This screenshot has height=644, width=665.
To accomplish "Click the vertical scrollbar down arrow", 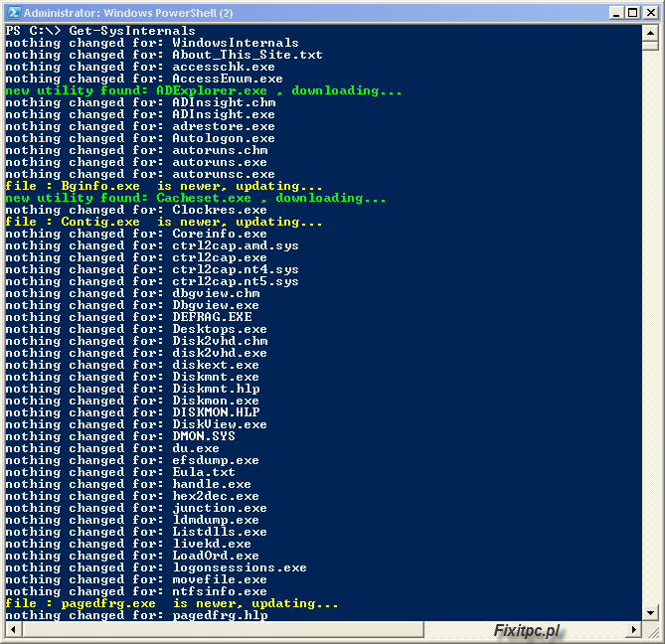I will pos(650,612).
